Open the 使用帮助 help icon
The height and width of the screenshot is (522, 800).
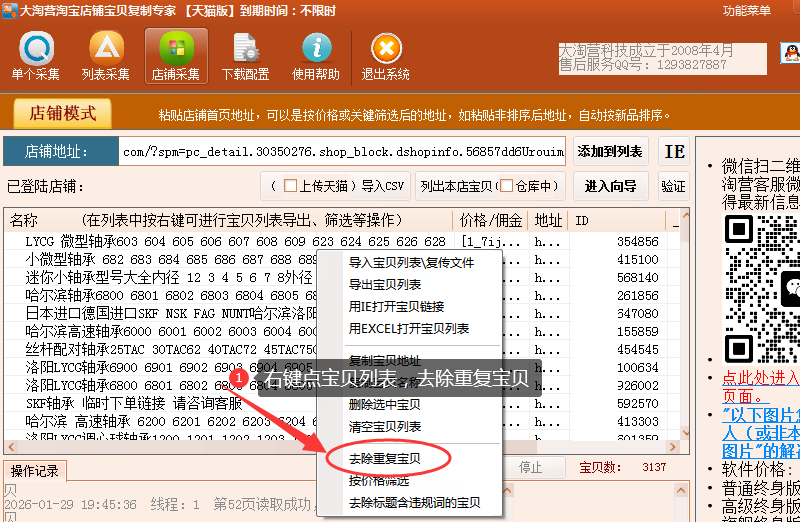[316, 56]
